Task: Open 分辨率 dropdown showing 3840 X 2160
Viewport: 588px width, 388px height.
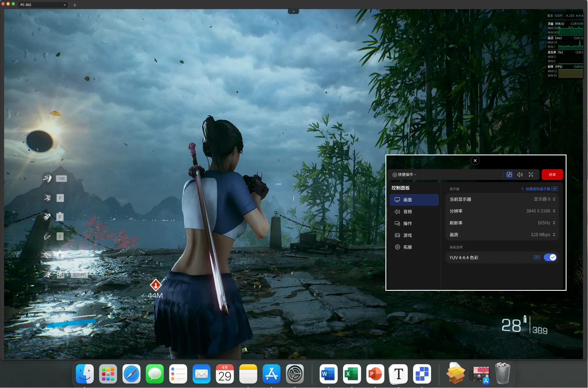Action: click(x=541, y=211)
